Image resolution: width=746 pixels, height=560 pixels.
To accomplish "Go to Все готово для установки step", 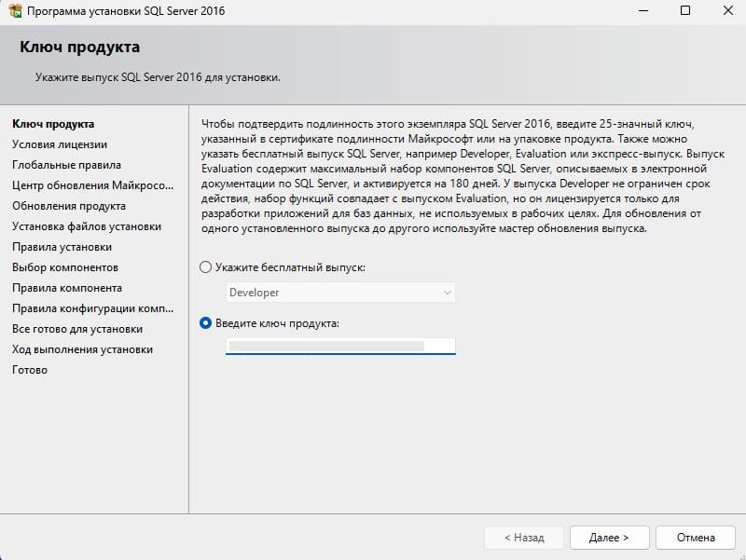I will tap(77, 329).
